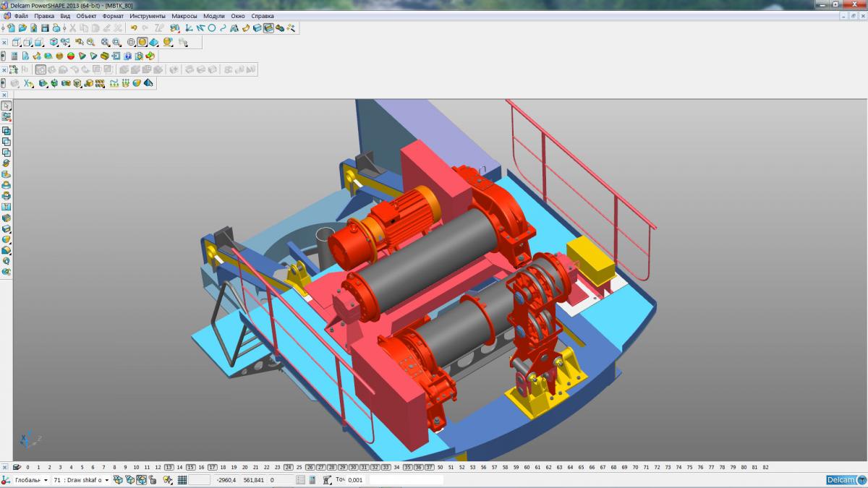Toggle level 13 in the levels bar
This screenshot has width=868, height=488.
[x=169, y=468]
